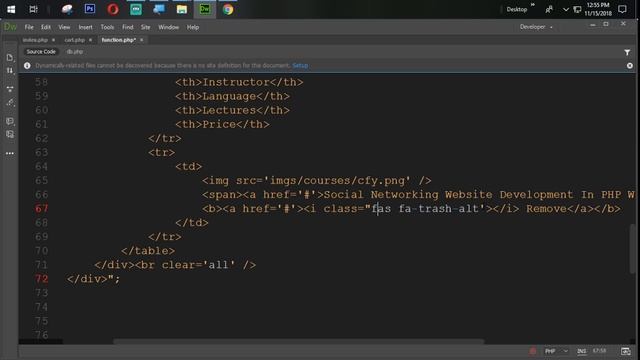640x360 pixels.
Task: Click the <th>Language</th> code line
Action: coord(232,96)
